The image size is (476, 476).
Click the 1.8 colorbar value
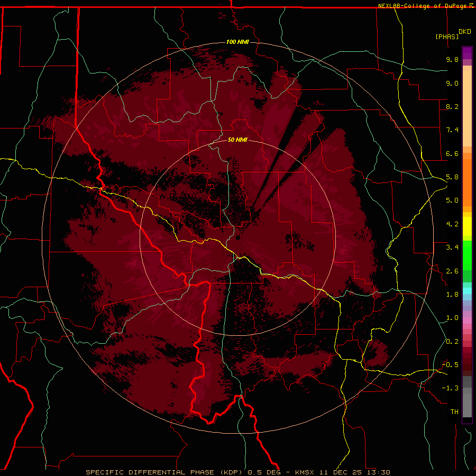[452, 295]
